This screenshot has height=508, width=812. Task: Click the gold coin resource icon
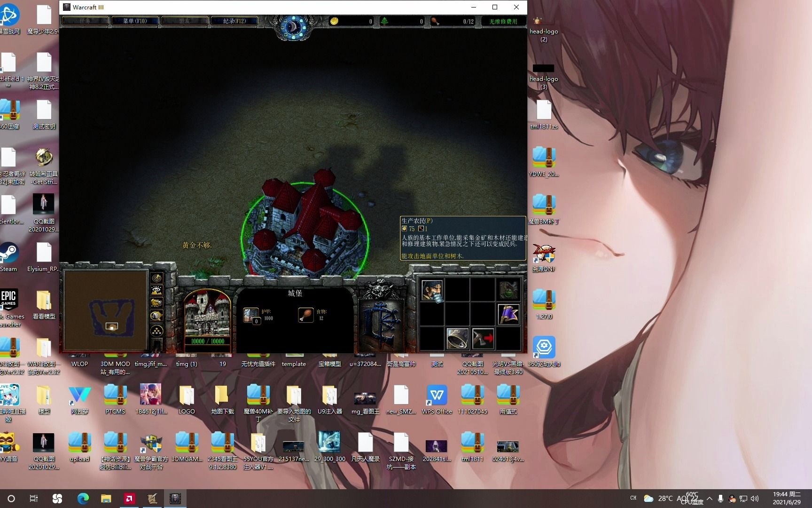coord(334,21)
